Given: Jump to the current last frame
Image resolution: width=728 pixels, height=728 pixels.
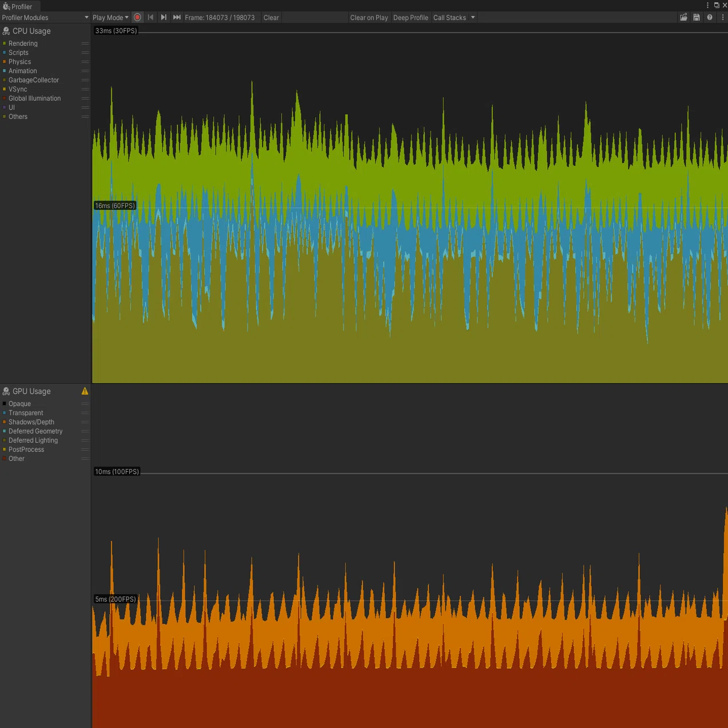Looking at the screenshot, I should pyautogui.click(x=177, y=17).
